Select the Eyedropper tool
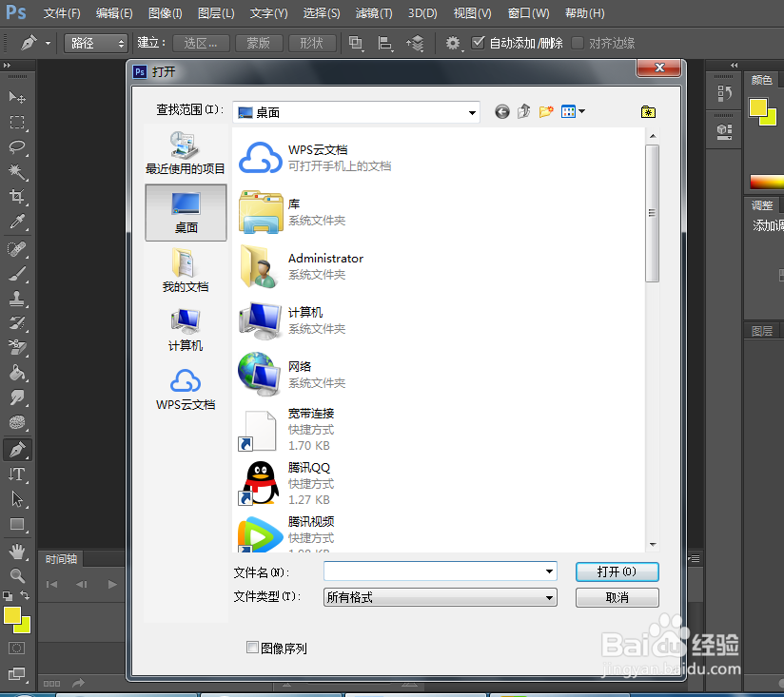Image resolution: width=784 pixels, height=697 pixels. (17, 222)
